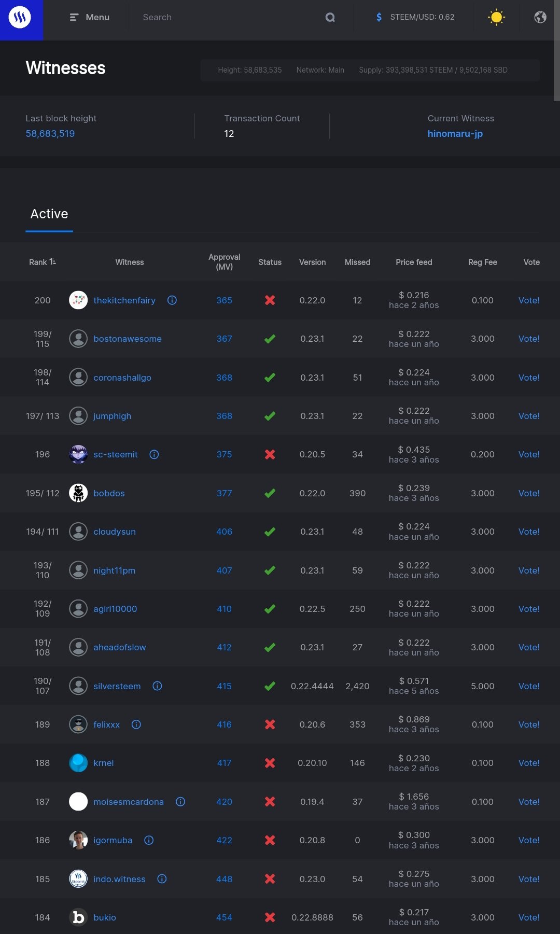Click krnel blue avatar
Screen dimensions: 560x934
[78, 763]
